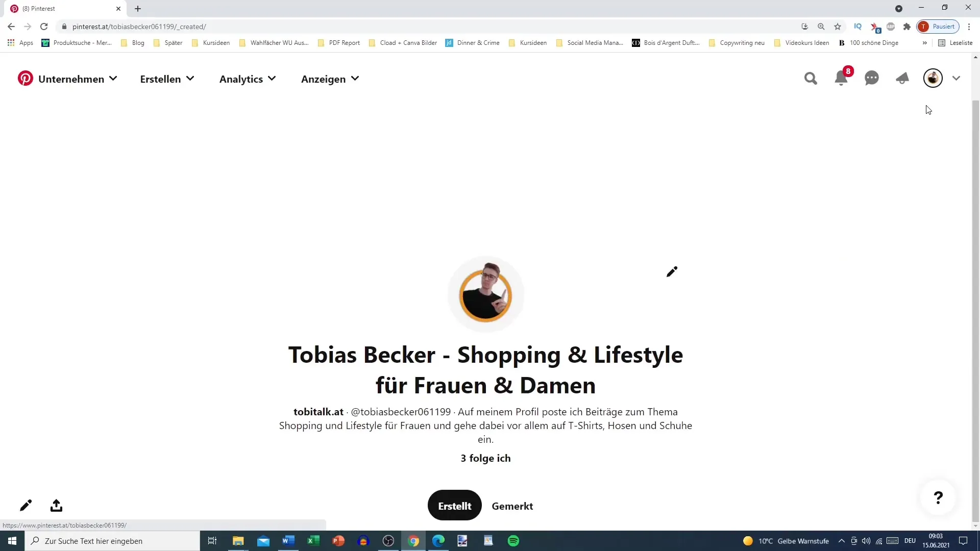Click the upload/share icon bottom left
This screenshot has width=980, height=551.
pos(56,505)
